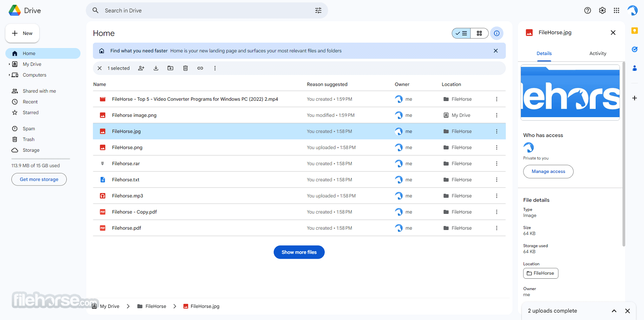
Task: Expand the Computers tree arrow
Action: coord(9,75)
